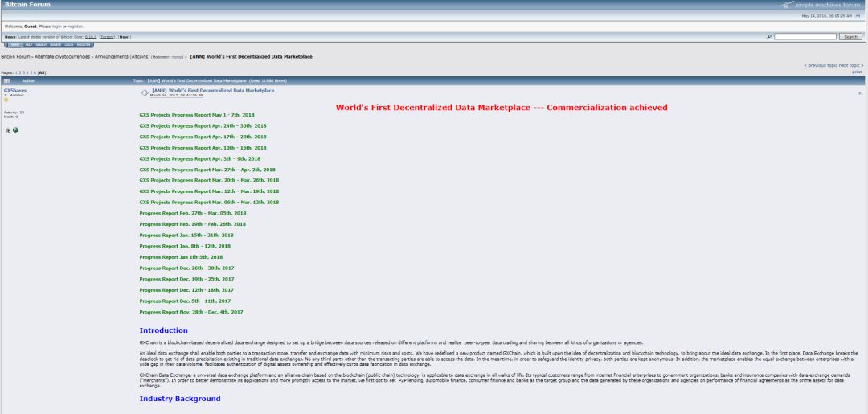This screenshot has height=414, width=868.
Task: Open the Simple Machines Forum logo
Action: click(820, 5)
